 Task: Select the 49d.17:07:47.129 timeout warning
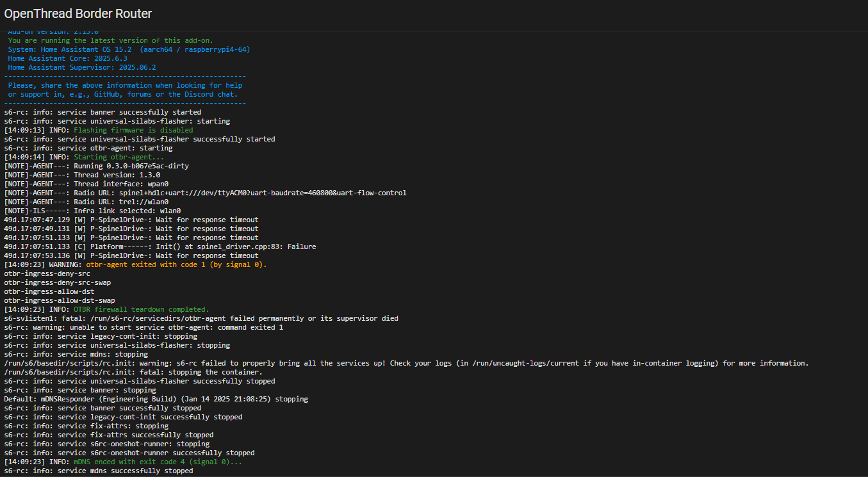[x=131, y=220]
